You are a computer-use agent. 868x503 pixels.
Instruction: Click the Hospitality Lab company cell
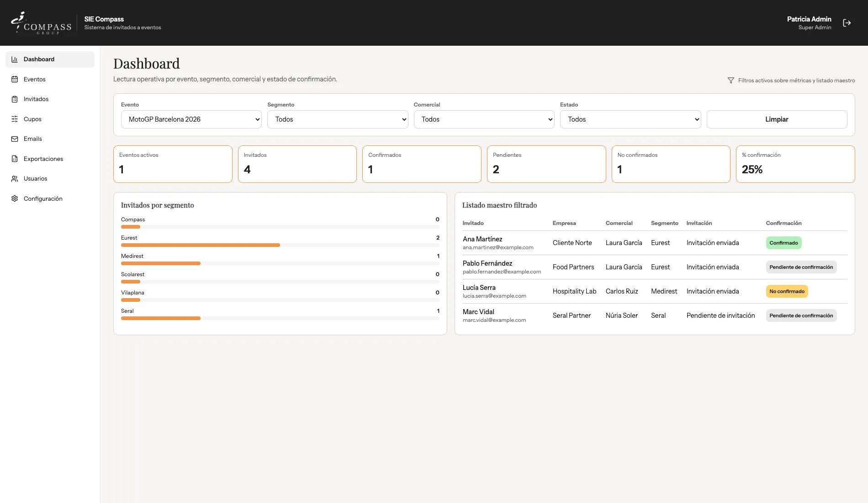[574, 291]
